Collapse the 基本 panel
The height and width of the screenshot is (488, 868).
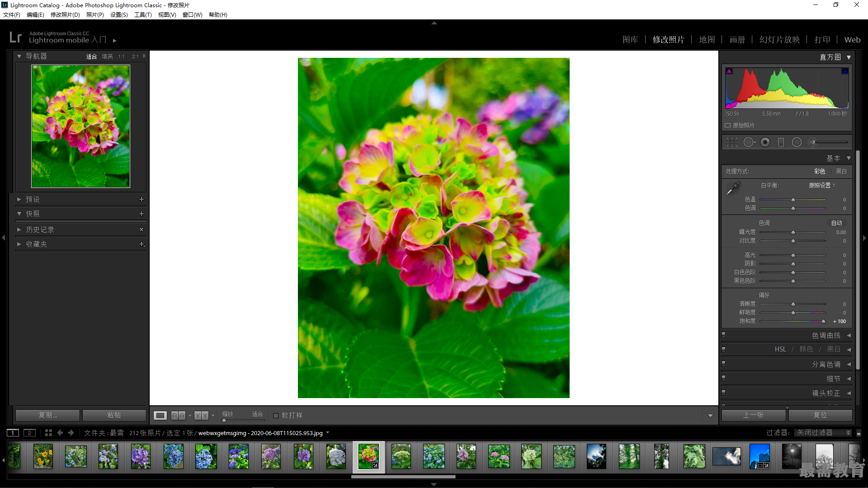(x=849, y=158)
